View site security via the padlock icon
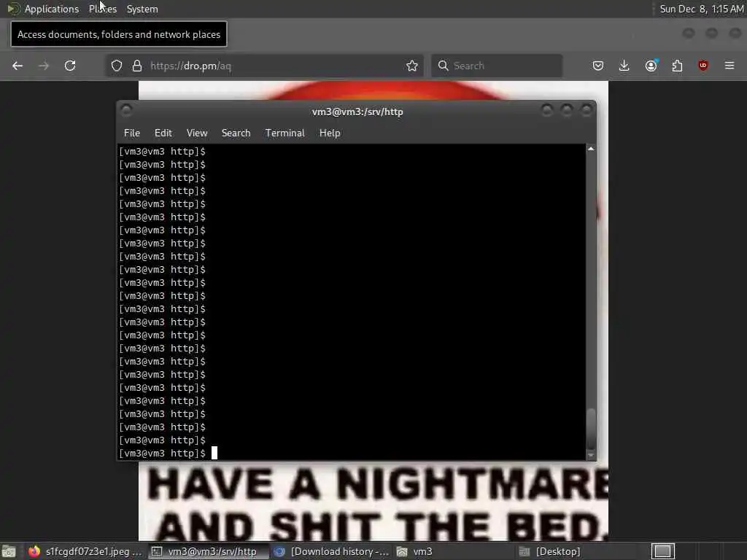Viewport: 747px width, 560px height. (137, 66)
